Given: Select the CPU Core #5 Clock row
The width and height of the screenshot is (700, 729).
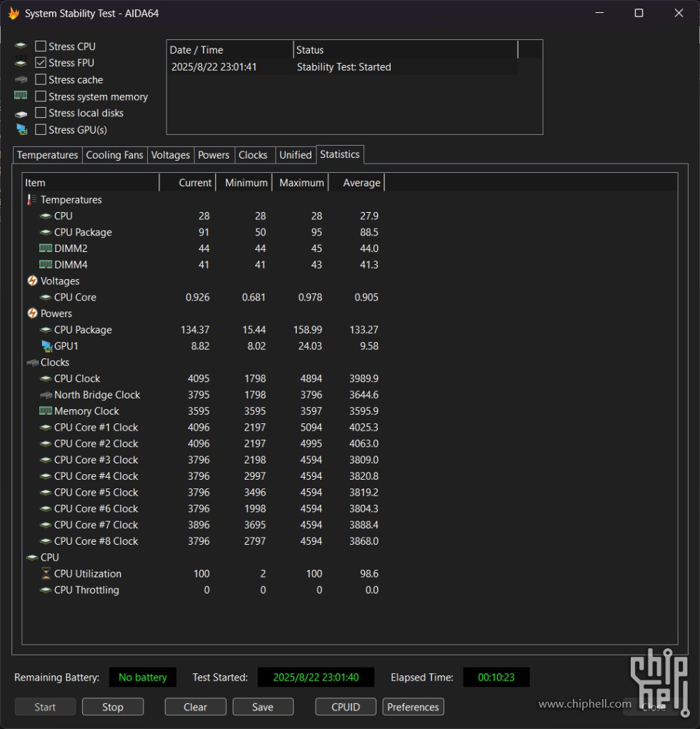Looking at the screenshot, I should (202, 493).
